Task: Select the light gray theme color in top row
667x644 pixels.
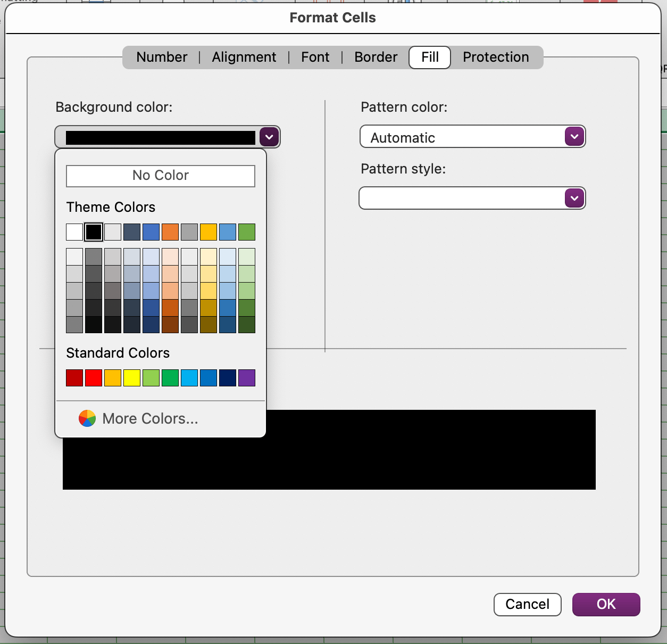Action: tap(113, 232)
